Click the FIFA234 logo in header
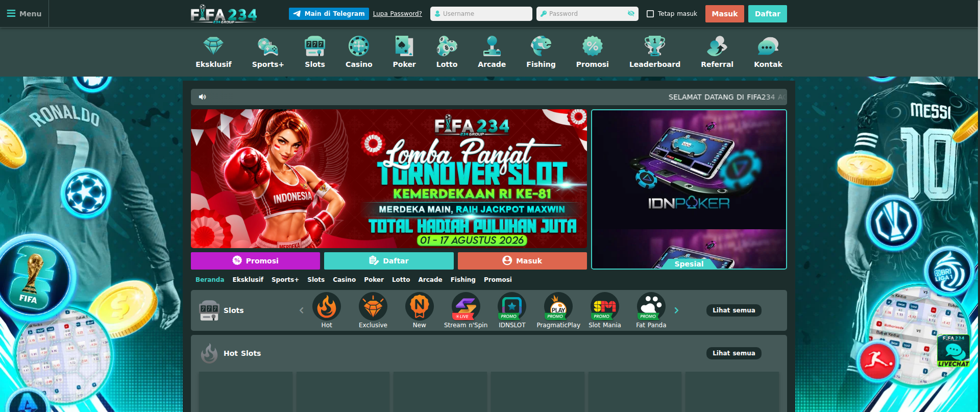Screen dimensions: 980x412 [224, 14]
